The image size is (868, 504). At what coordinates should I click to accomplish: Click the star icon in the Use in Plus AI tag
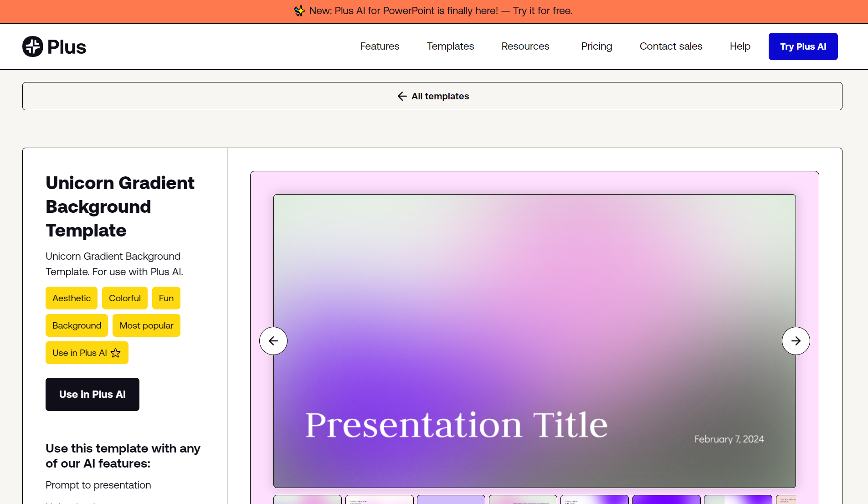tap(116, 353)
